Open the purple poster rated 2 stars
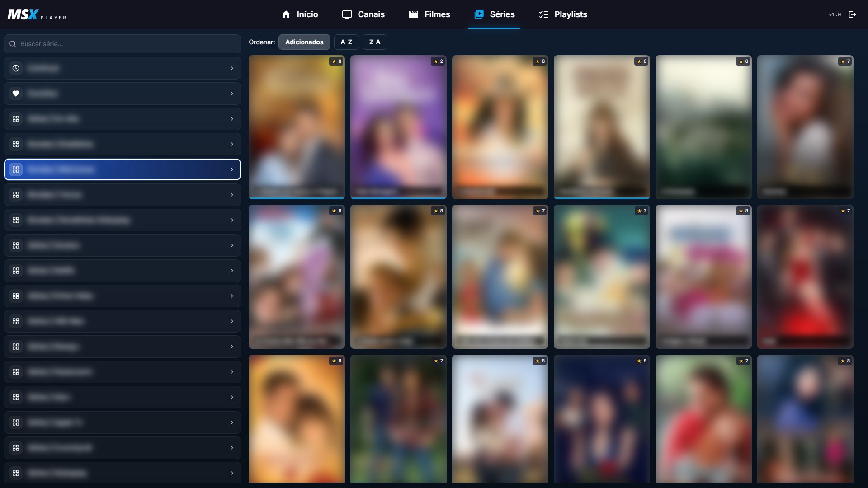The width and height of the screenshot is (868, 488). (398, 127)
